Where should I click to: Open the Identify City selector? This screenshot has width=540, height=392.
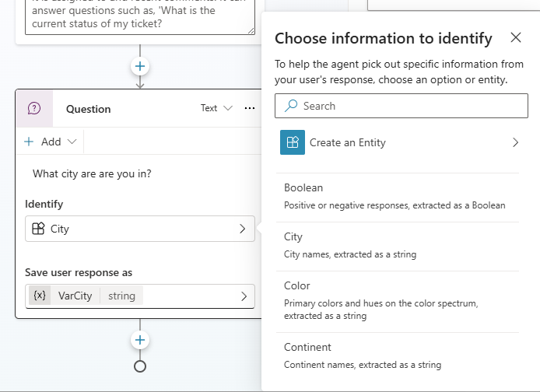pos(140,229)
